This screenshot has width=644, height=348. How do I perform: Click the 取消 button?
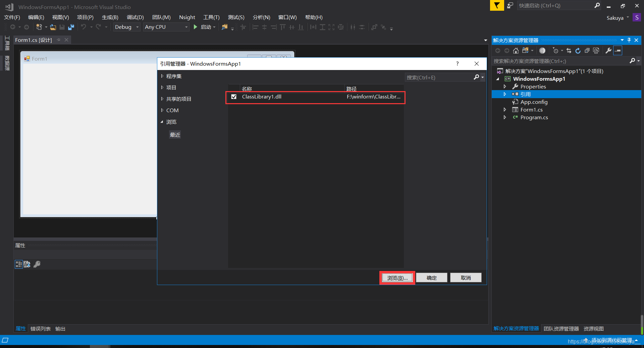(x=466, y=278)
